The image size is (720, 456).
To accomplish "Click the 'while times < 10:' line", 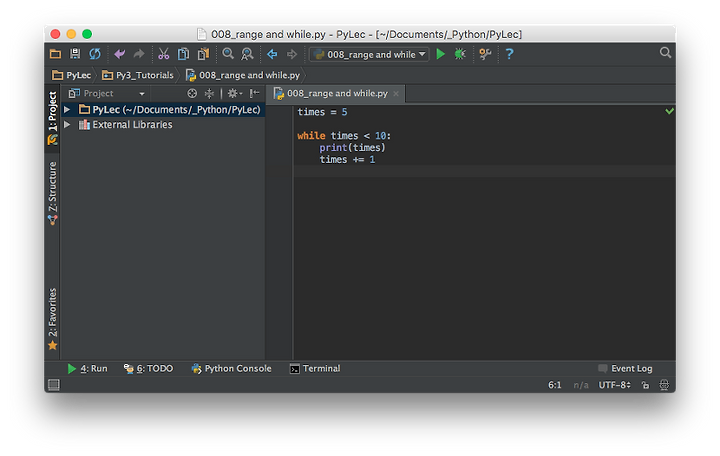I will coord(344,136).
